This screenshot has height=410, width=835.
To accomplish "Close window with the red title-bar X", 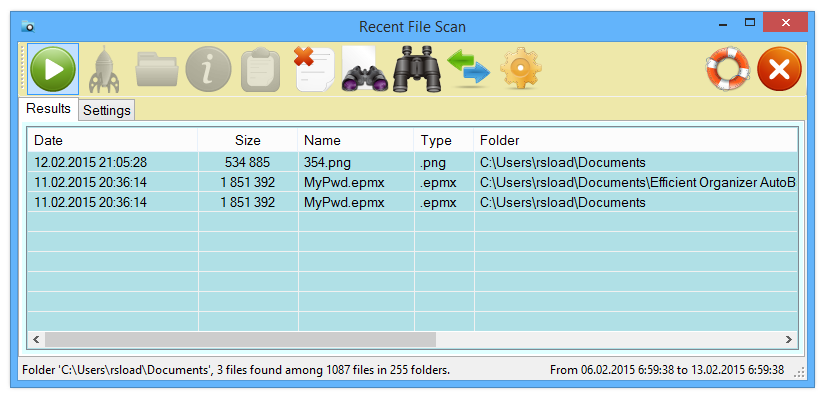I will point(785,22).
